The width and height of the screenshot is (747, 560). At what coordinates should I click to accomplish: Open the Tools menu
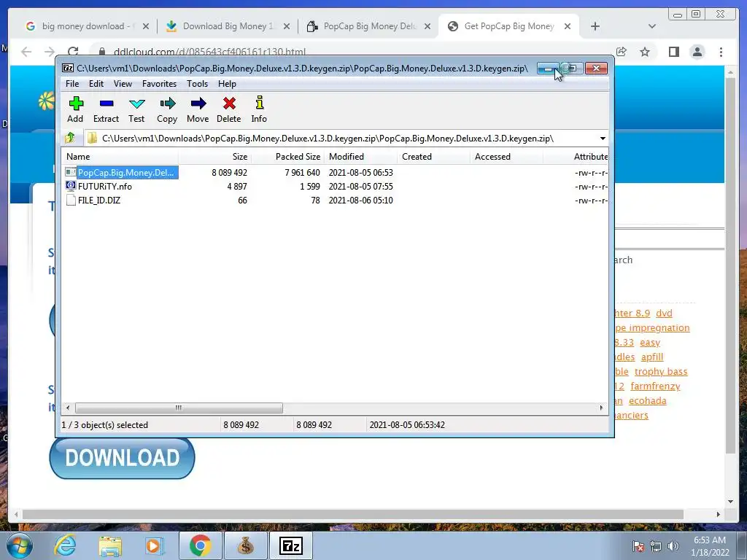[x=197, y=84]
